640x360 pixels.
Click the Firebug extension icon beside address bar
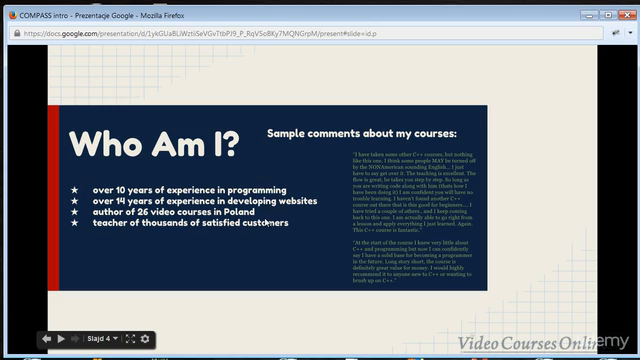click(616, 33)
